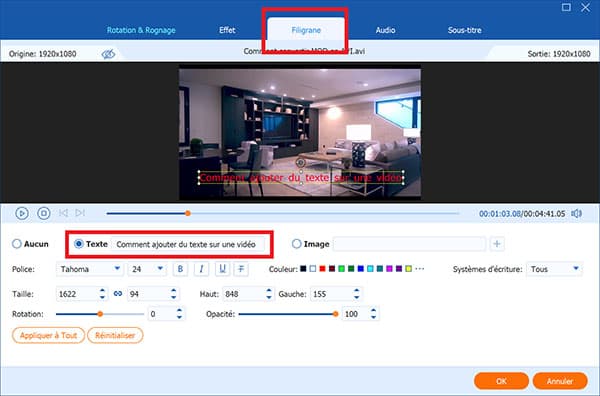Viewport: 600px width, 396px height.
Task: Click the Appliquer à Tout button
Action: click(x=49, y=336)
